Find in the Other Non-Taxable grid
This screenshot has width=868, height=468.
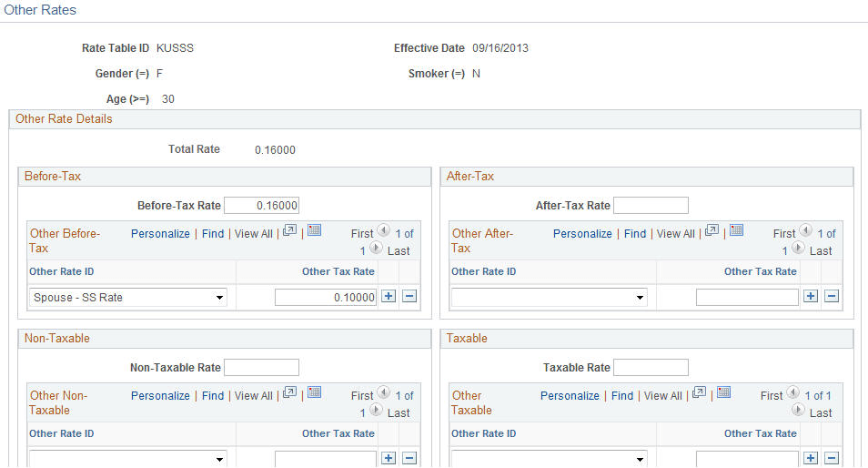click(213, 396)
